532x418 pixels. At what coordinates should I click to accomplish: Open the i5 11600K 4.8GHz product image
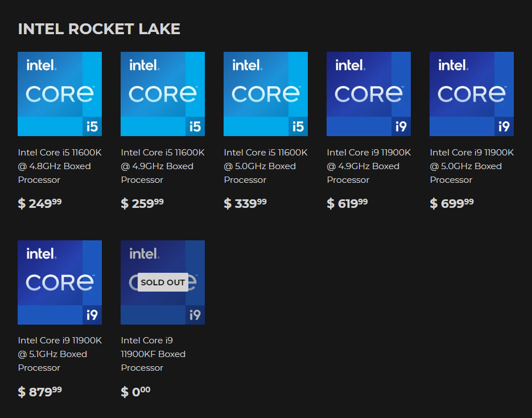click(x=60, y=94)
